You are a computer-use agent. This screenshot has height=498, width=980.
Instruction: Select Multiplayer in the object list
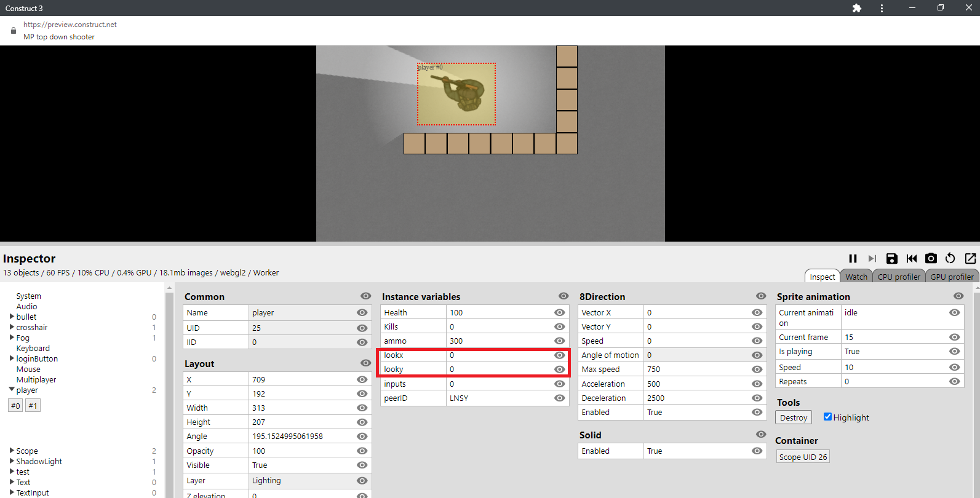point(36,379)
